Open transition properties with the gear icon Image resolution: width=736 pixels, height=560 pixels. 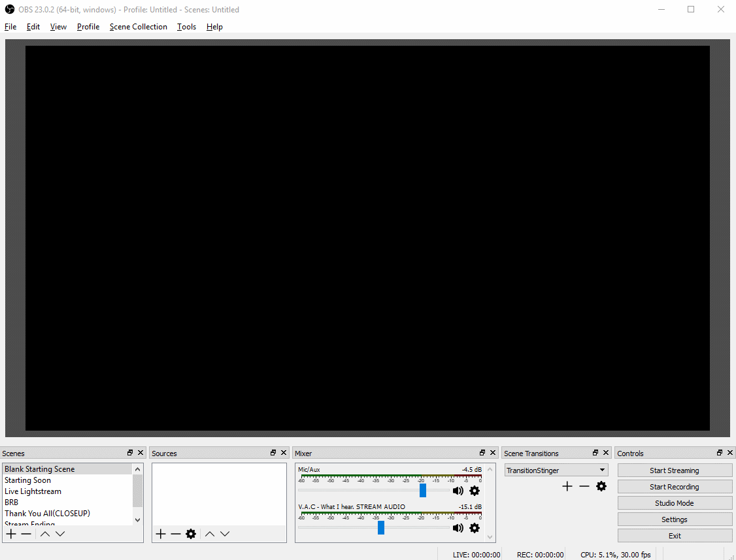(x=601, y=486)
